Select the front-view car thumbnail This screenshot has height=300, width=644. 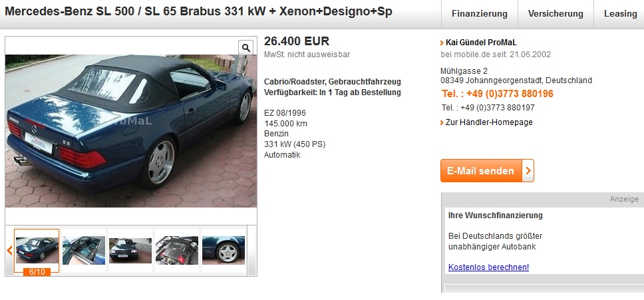tap(130, 250)
